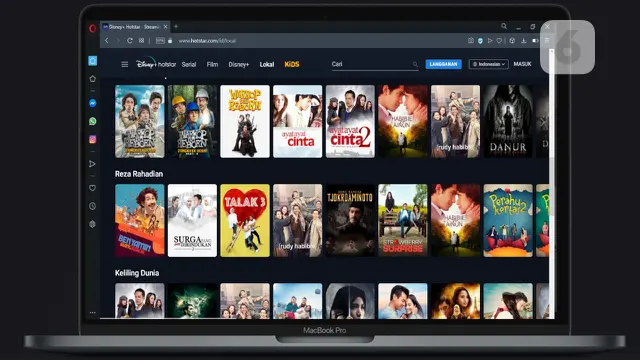640x360 pixels.
Task: Open the Surga Yang Tak Dirindukan poster
Action: tap(192, 220)
